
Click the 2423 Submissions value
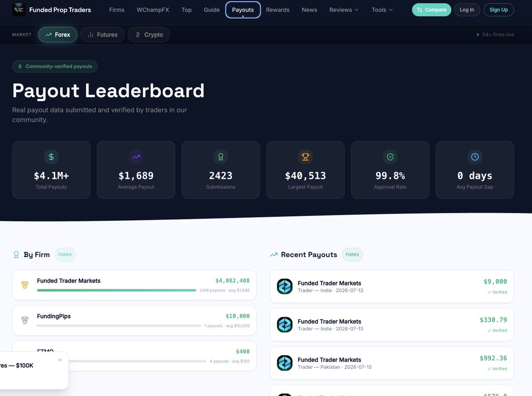point(221,176)
